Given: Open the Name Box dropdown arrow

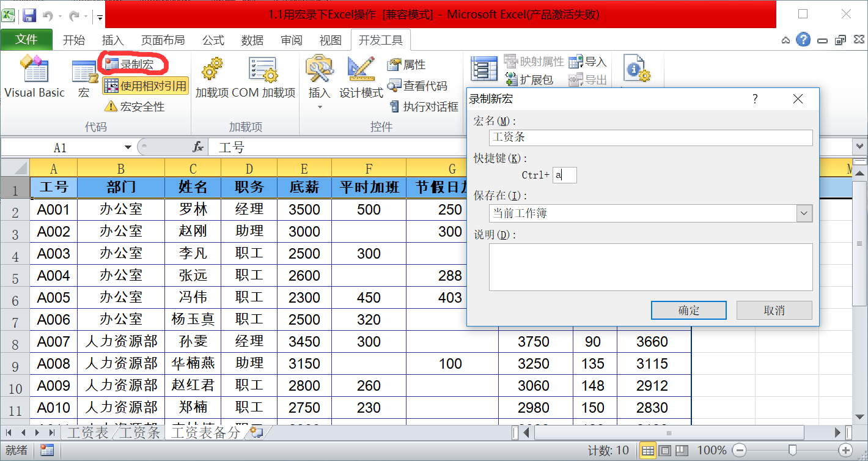Looking at the screenshot, I should tap(128, 147).
